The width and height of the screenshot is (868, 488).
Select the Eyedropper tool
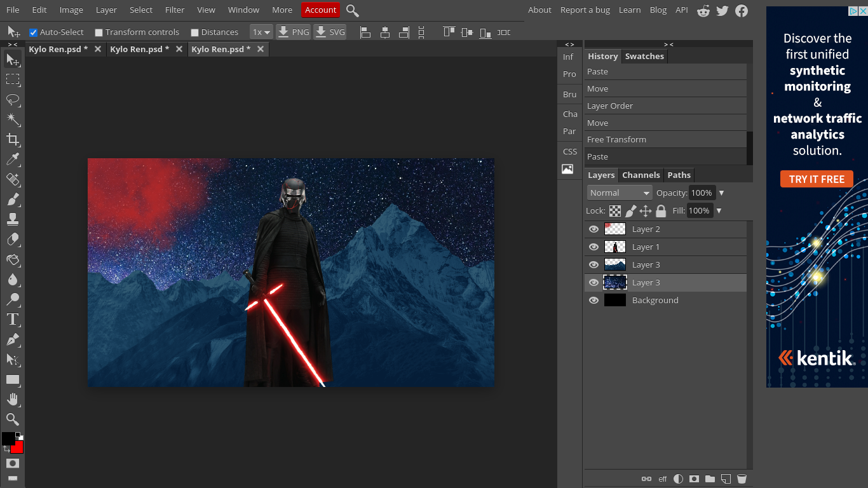point(13,159)
